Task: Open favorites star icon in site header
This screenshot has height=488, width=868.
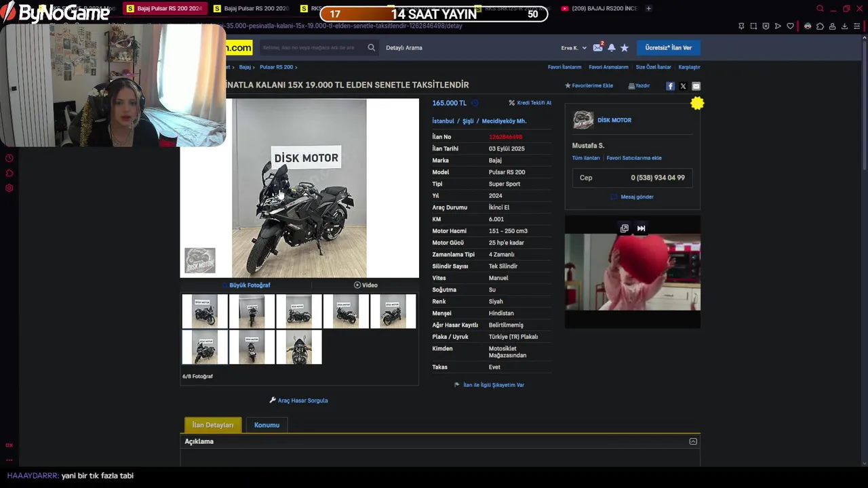Action: point(625,47)
